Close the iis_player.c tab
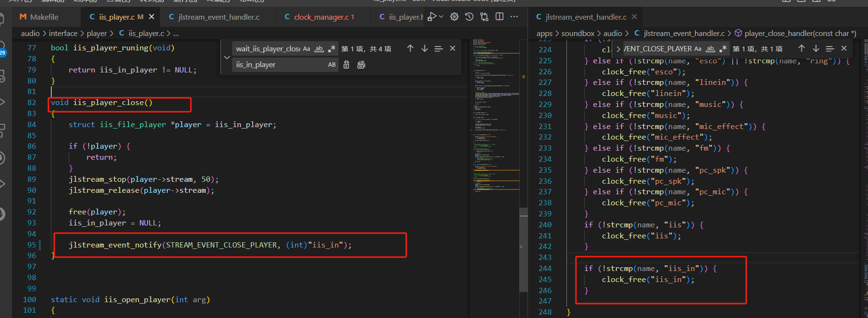The height and width of the screenshot is (318, 868). [152, 17]
